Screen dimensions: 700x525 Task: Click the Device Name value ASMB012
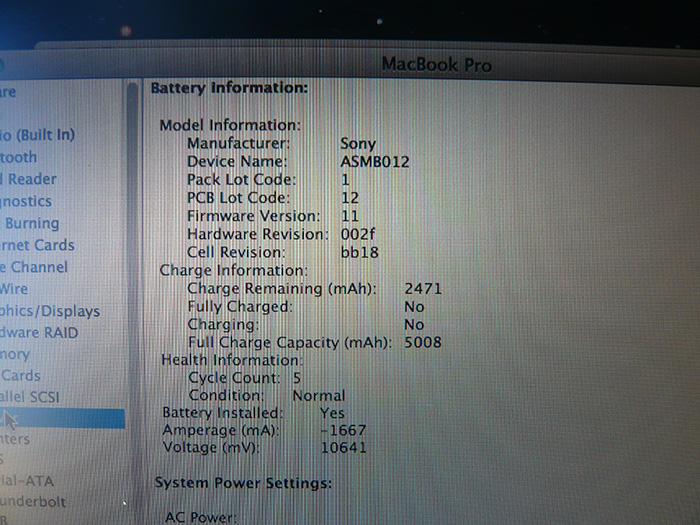pos(375,162)
